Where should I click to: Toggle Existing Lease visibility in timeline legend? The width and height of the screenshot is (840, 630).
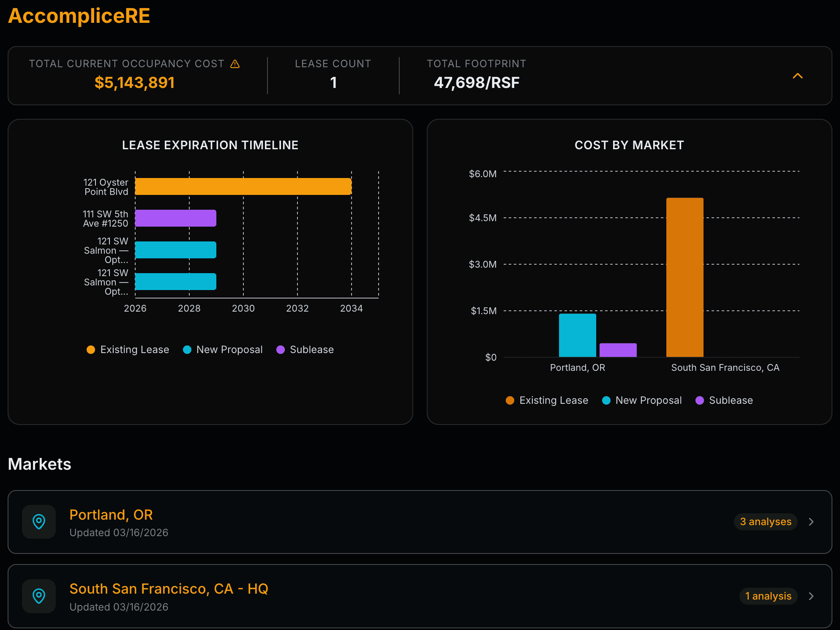(90, 349)
